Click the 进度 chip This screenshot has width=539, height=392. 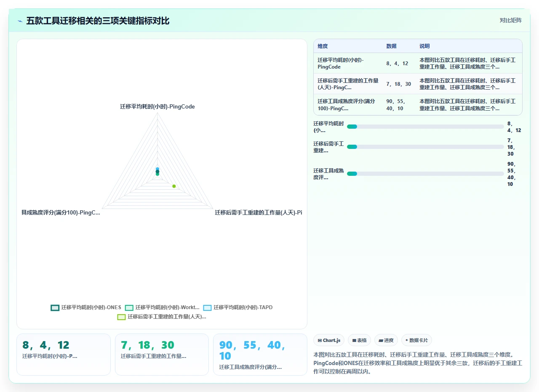(x=386, y=340)
